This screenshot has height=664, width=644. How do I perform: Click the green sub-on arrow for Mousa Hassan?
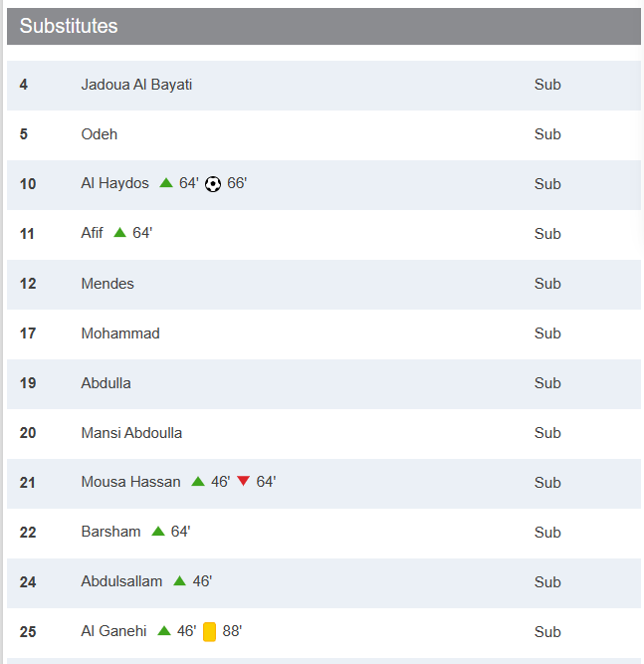coord(198,482)
